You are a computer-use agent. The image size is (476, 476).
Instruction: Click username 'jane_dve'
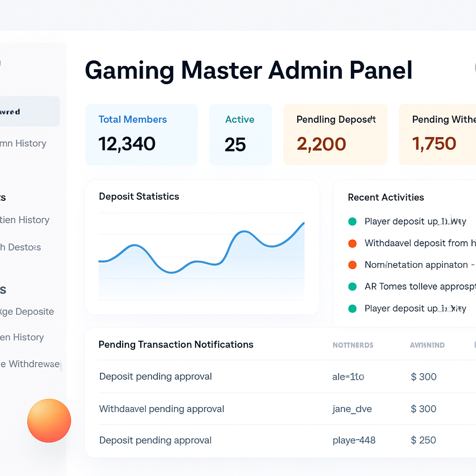click(x=352, y=409)
